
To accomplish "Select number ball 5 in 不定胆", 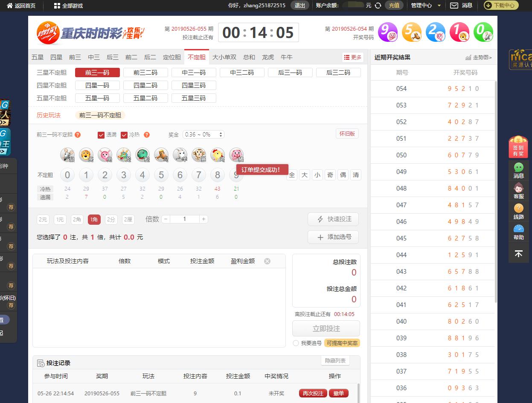I will tap(161, 175).
